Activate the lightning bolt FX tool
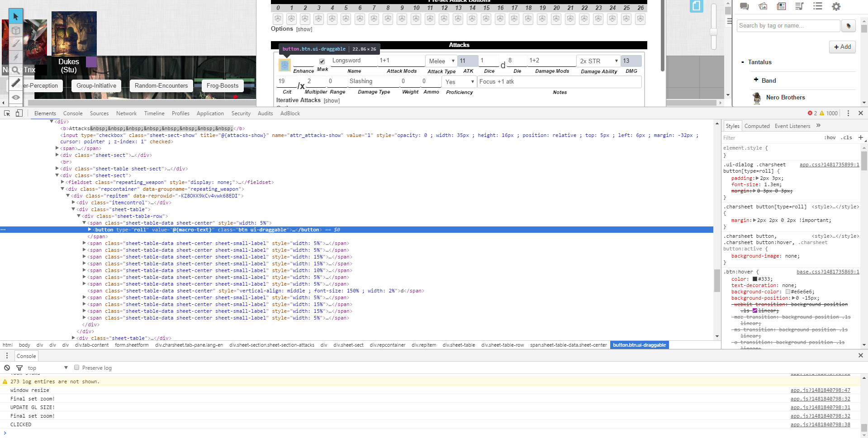Viewport: 868px width, 438px height. pyautogui.click(x=16, y=57)
